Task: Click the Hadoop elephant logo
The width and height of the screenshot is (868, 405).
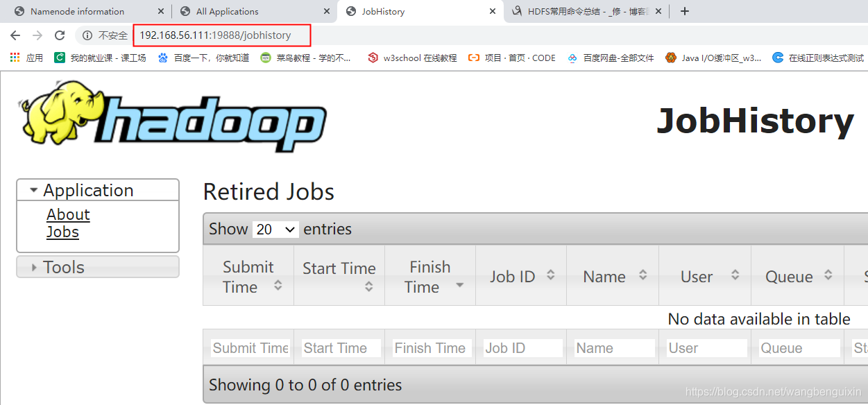Action: click(x=172, y=116)
